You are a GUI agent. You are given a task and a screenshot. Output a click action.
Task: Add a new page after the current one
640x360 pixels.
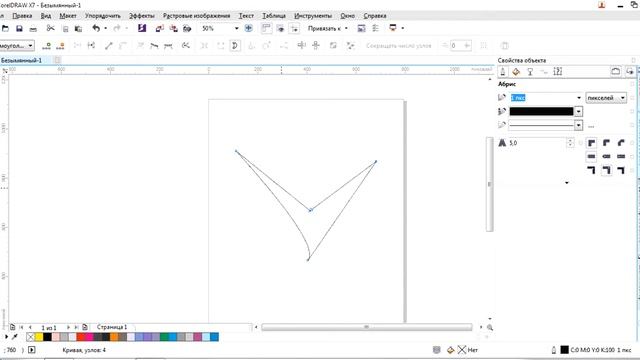(x=85, y=327)
